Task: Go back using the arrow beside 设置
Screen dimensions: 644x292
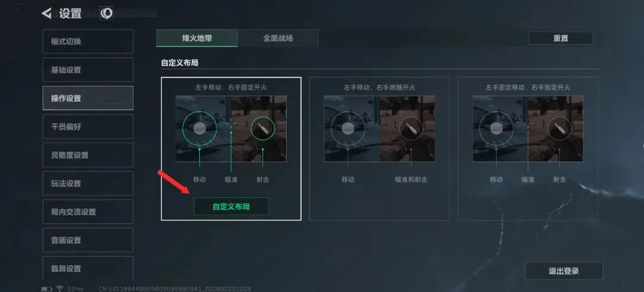Action: pos(47,14)
